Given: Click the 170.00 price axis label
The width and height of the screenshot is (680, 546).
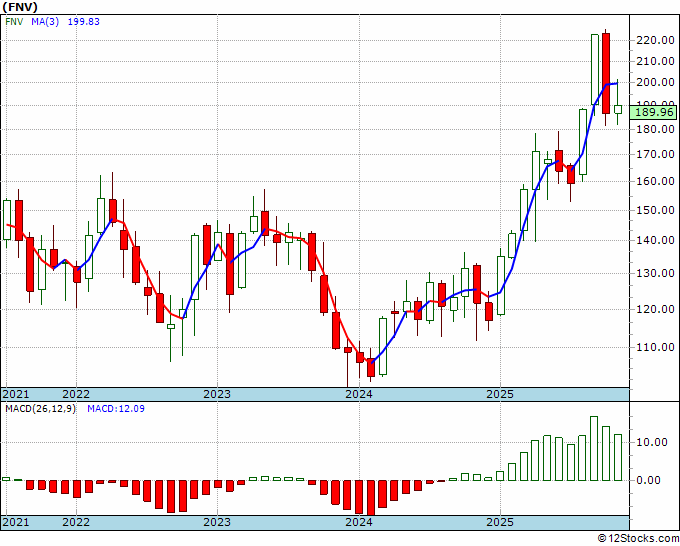Looking at the screenshot, I should coord(655,154).
